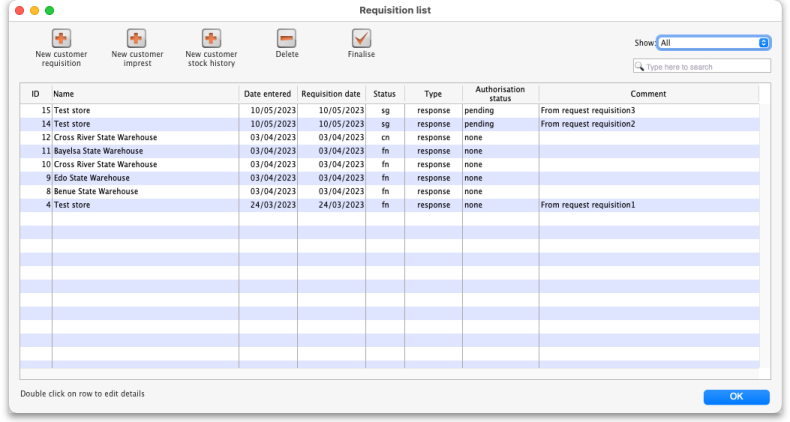Screen dimensions: 790x422
Task: Select Edo State Warehouse row
Action: coord(389,178)
